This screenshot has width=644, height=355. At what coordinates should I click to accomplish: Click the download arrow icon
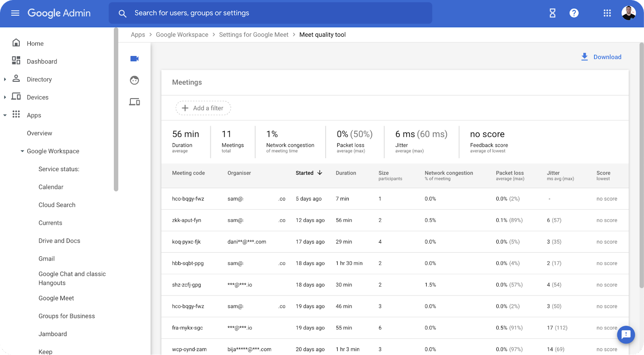[x=584, y=57]
